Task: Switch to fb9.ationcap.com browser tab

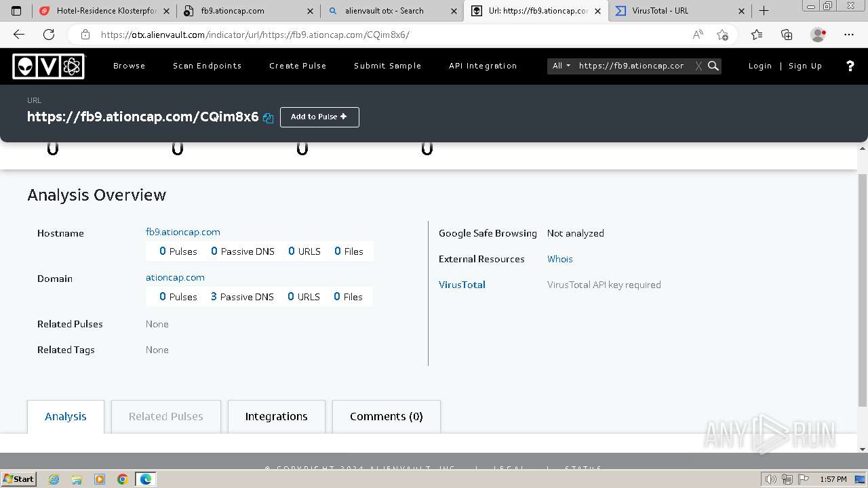Action: pos(248,11)
